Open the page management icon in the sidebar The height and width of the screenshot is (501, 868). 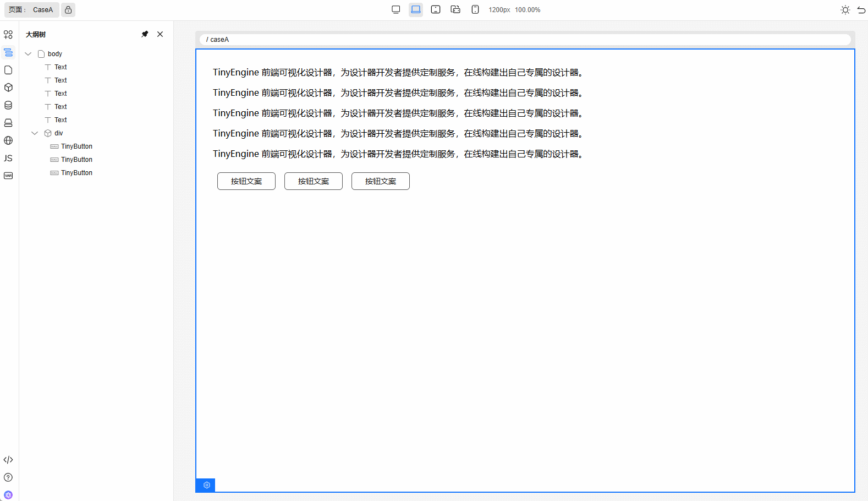point(8,70)
